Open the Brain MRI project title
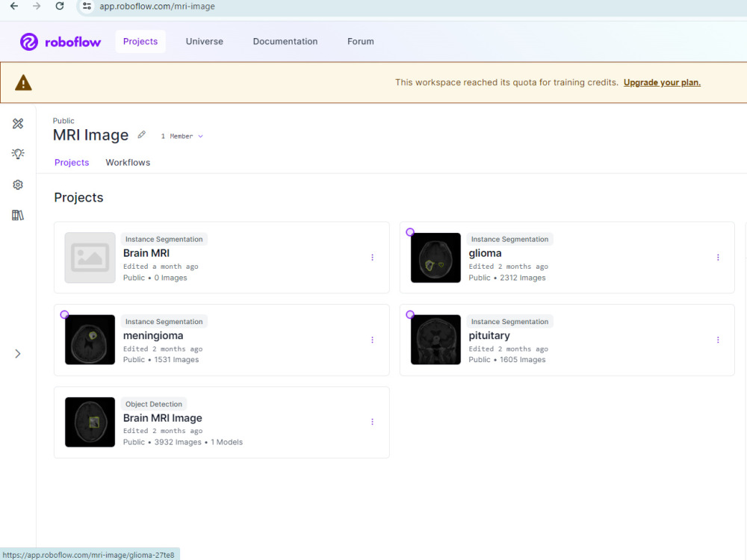Image resolution: width=747 pixels, height=560 pixels. pyautogui.click(x=146, y=253)
